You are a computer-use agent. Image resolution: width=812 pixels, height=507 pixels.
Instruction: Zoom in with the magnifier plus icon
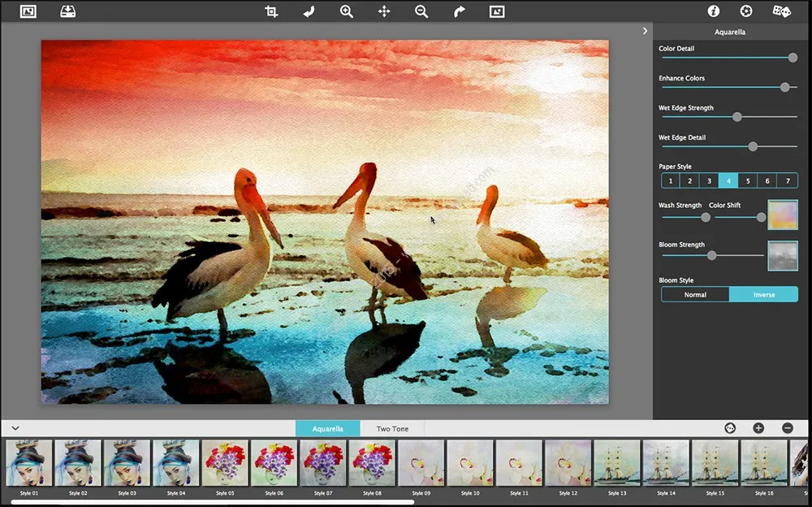[x=347, y=11]
